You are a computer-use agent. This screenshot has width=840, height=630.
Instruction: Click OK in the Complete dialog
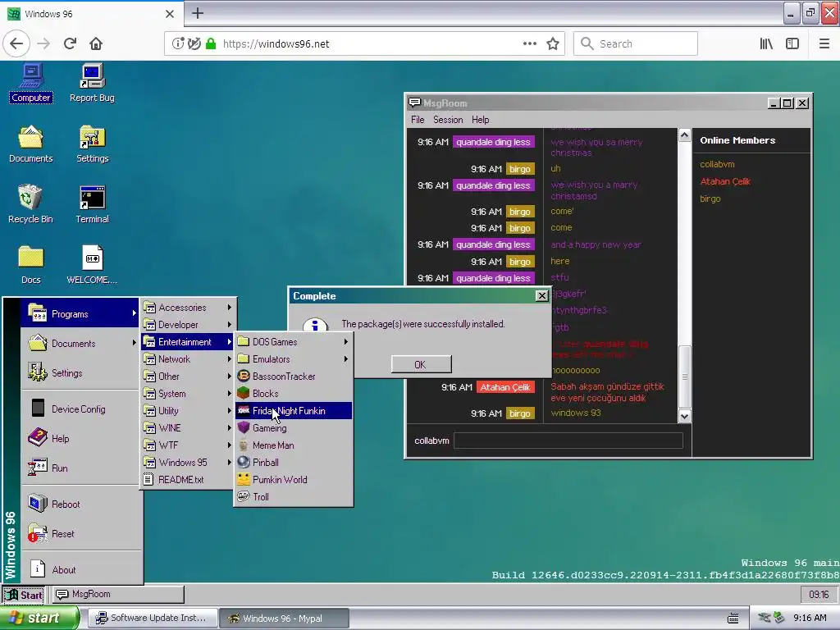click(x=421, y=364)
